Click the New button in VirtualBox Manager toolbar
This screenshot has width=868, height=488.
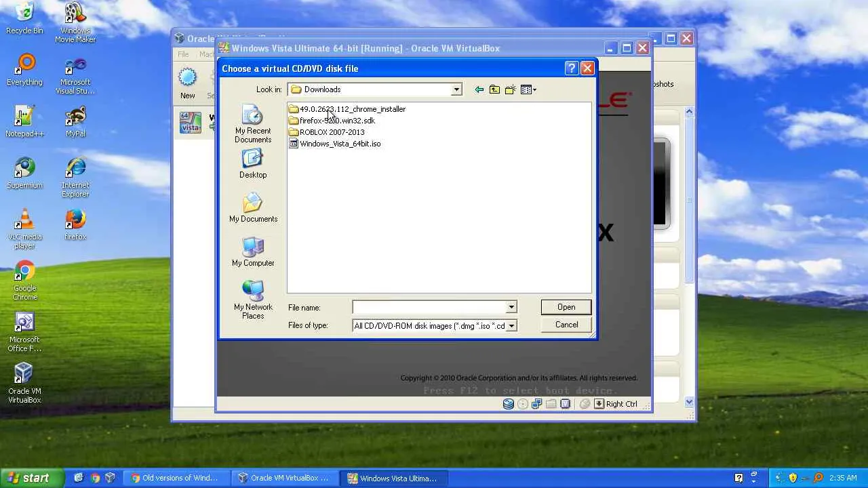(188, 83)
